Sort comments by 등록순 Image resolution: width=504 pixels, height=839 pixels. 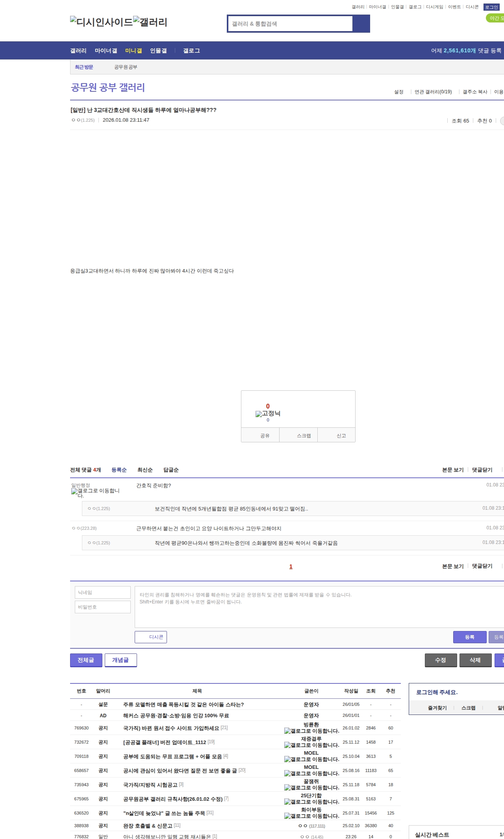coord(119,470)
